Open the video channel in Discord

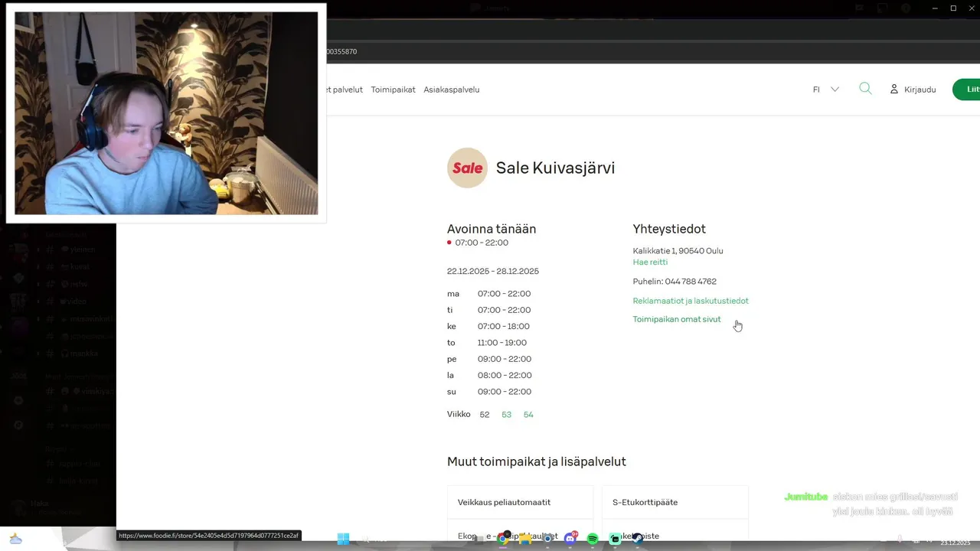coord(73,302)
